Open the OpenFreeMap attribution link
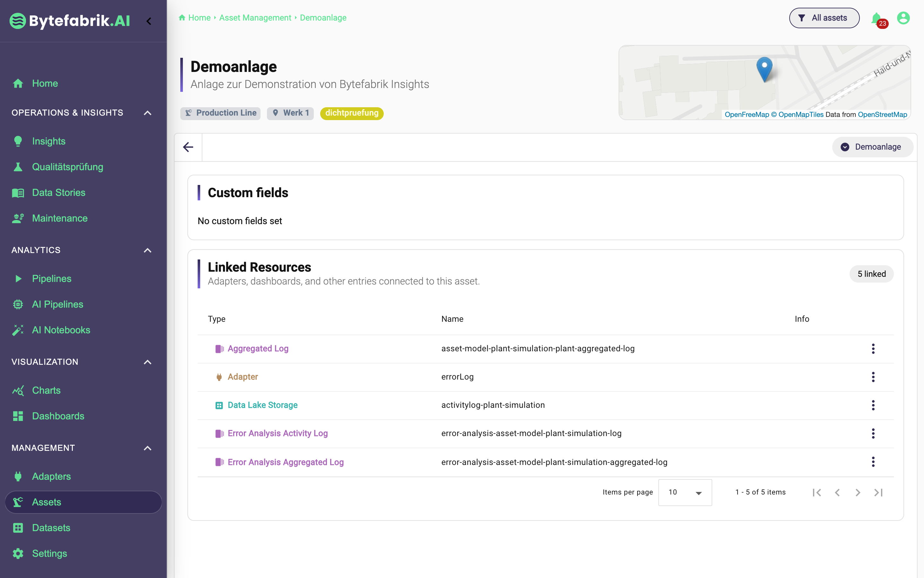This screenshot has width=924, height=578. [747, 114]
